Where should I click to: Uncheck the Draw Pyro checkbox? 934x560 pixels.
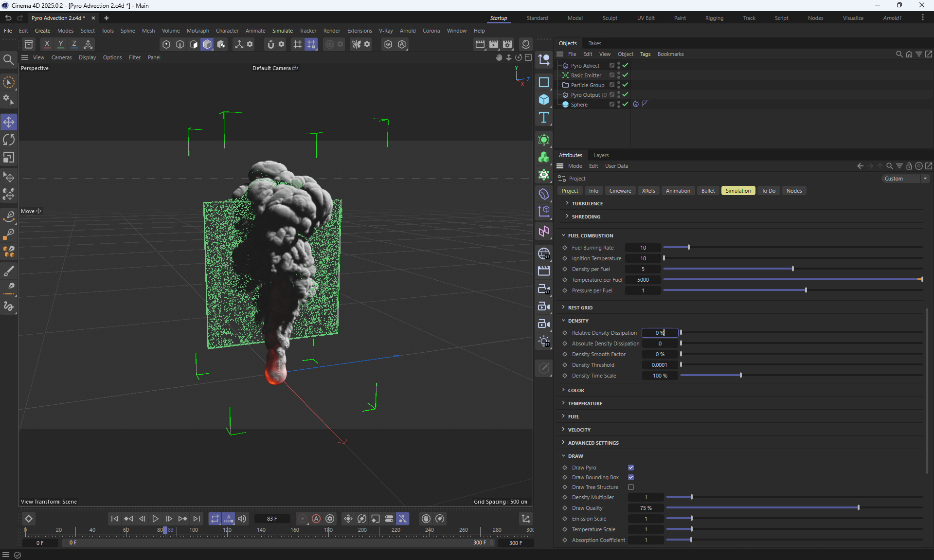tap(631, 468)
